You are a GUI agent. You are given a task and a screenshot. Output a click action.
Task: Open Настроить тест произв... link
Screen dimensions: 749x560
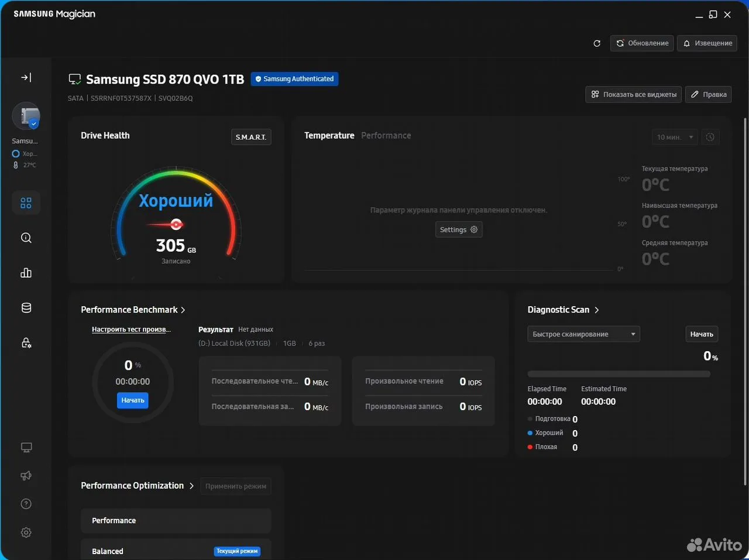click(131, 329)
